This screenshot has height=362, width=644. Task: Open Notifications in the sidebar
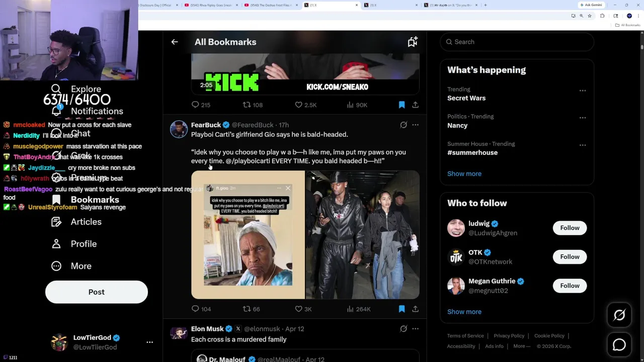[x=88, y=111]
